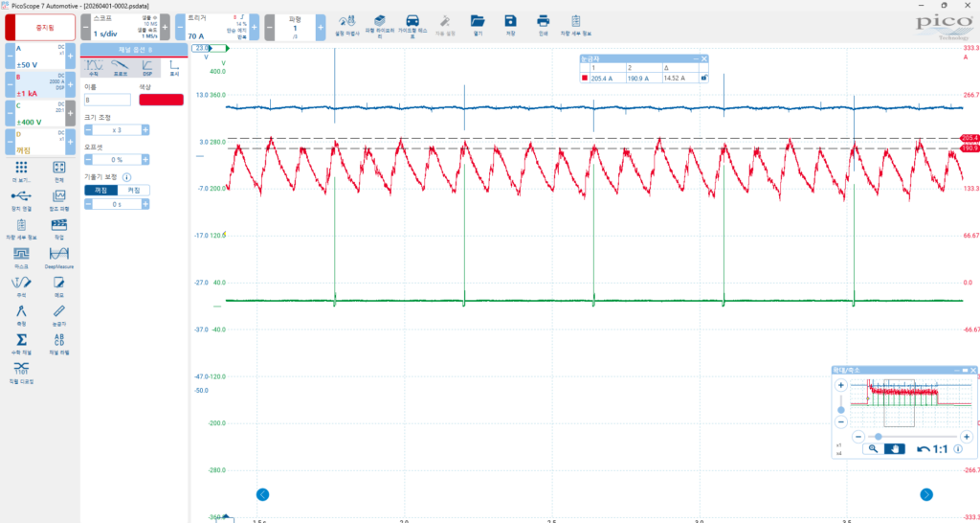Image resolution: width=980 pixels, height=523 pixels.
Task: Open Channel C ±400 V options
Action: [38, 114]
